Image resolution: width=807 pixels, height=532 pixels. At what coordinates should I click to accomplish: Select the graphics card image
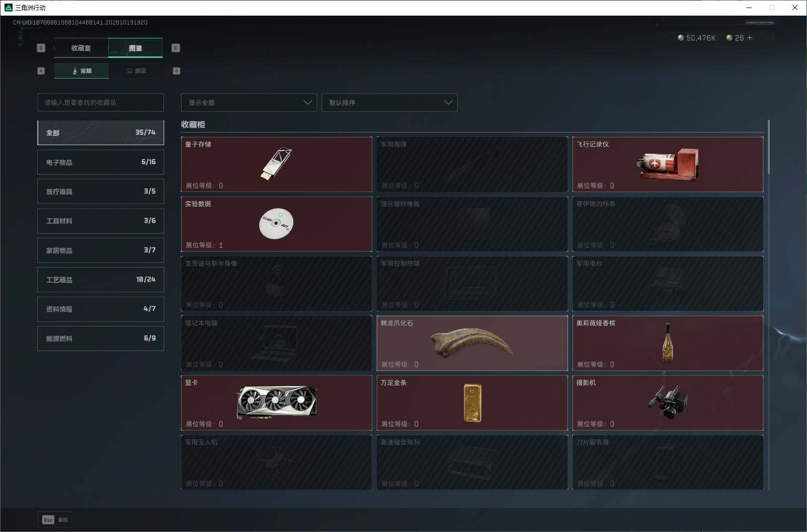click(277, 403)
